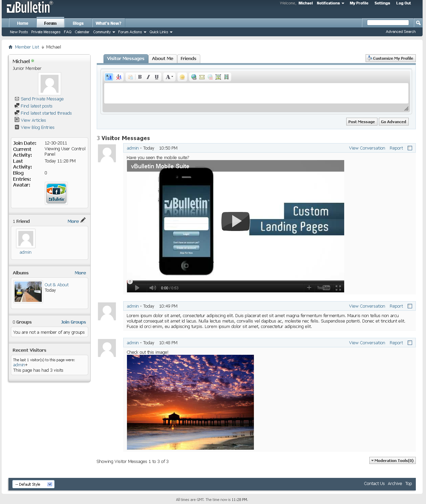Click the Go Advanced button
This screenshot has width=426, height=504.
tap(393, 122)
